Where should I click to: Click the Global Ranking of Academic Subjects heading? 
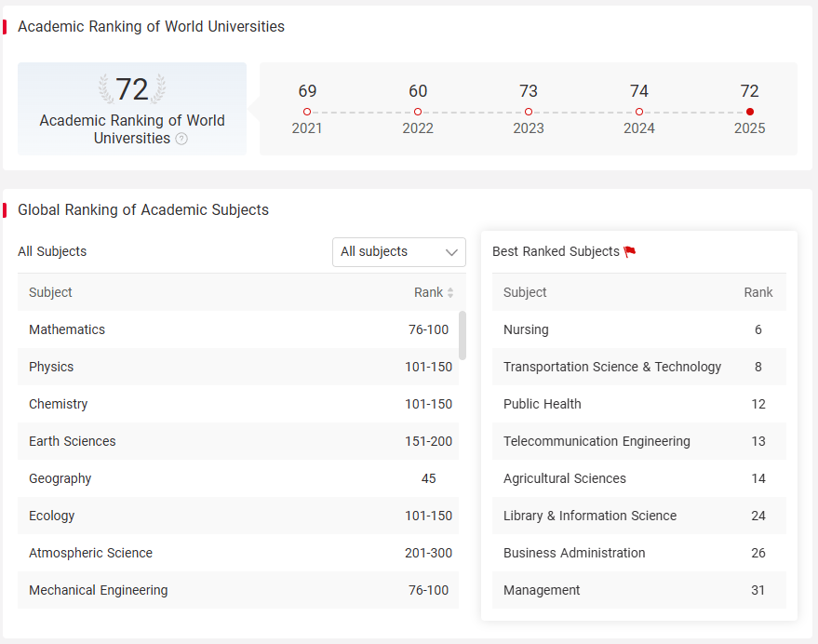tap(143, 209)
